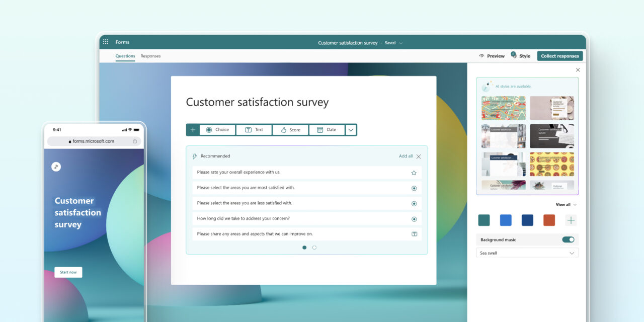Close the Recommended questions panel

click(419, 156)
